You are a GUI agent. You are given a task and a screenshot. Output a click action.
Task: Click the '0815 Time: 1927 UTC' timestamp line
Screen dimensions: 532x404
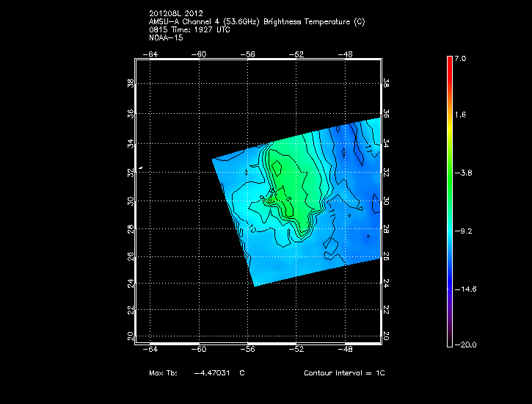click(x=190, y=29)
